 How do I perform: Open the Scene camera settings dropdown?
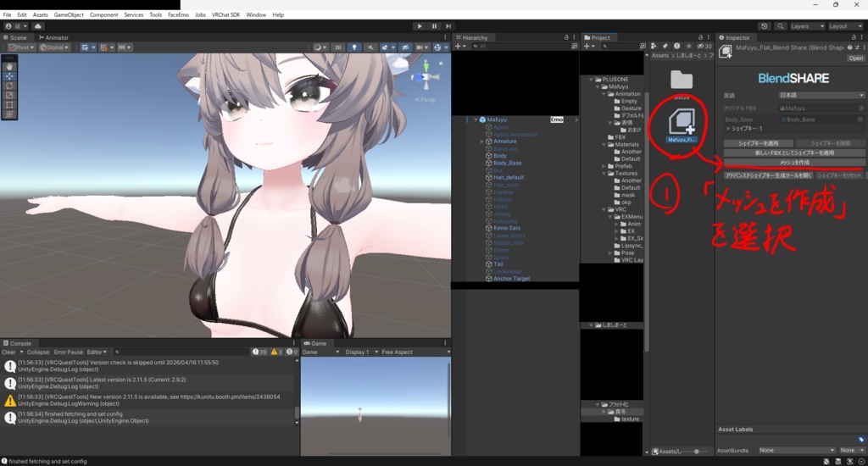[422, 47]
